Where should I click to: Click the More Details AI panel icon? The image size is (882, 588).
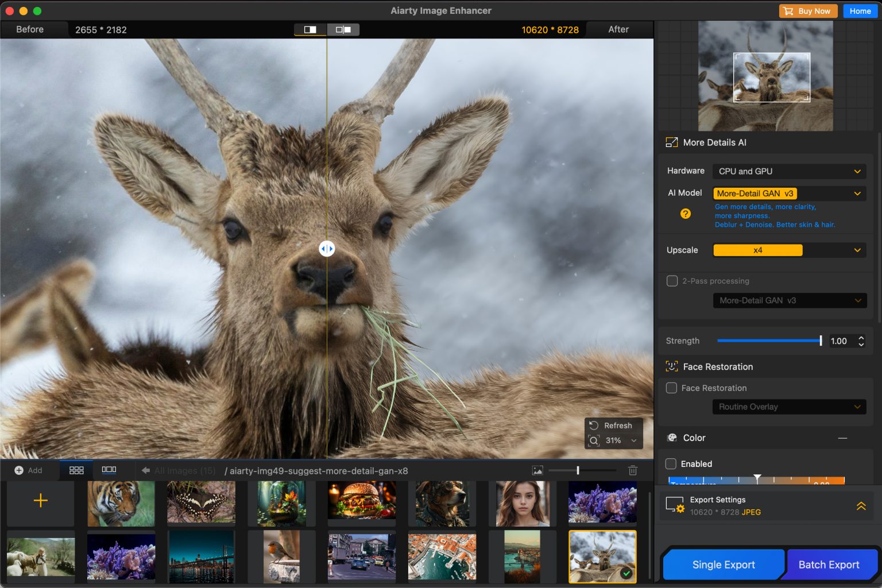point(672,142)
